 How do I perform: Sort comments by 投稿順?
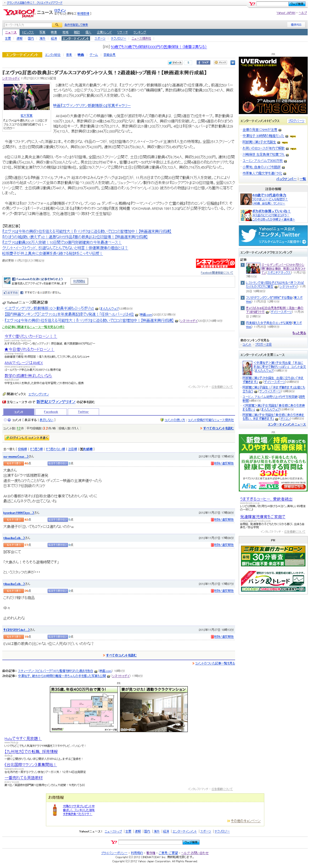click(22, 449)
